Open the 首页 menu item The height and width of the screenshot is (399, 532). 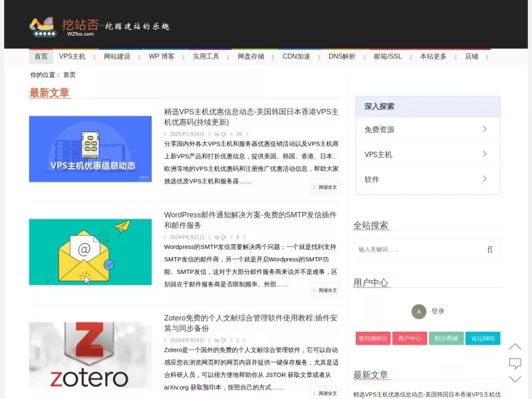click(x=41, y=57)
